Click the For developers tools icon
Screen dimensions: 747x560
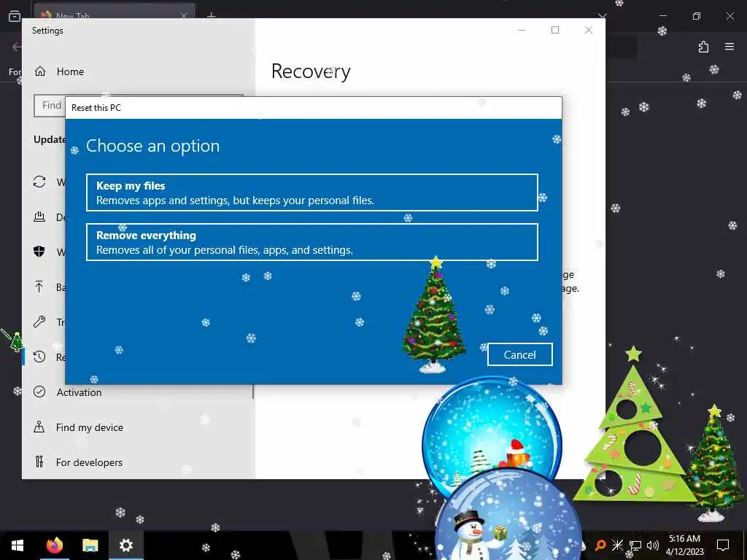(39, 462)
